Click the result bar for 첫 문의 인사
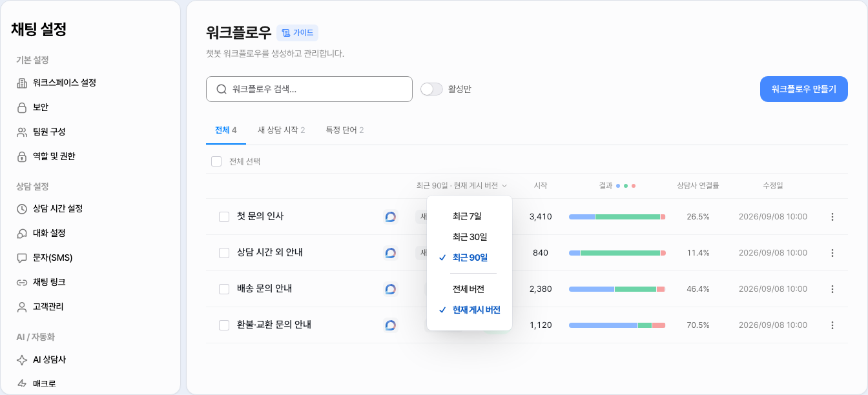This screenshot has width=868, height=395. coord(617,217)
